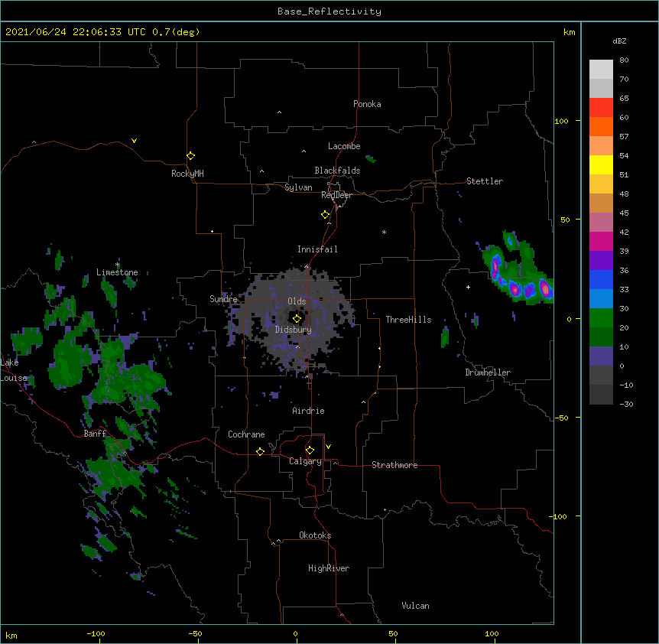This screenshot has width=659, height=644.
Task: Click the Banff town label
Action: [x=95, y=434]
